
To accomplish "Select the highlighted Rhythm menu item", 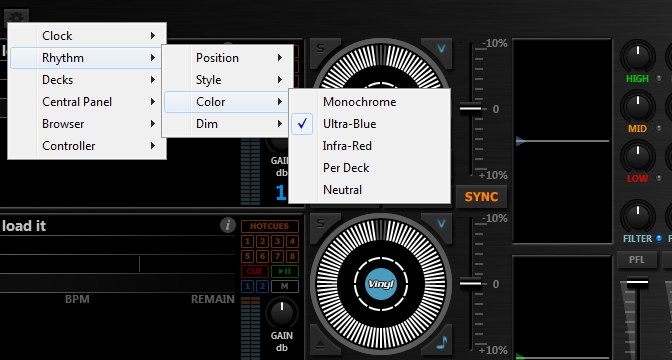I will click(87, 58).
